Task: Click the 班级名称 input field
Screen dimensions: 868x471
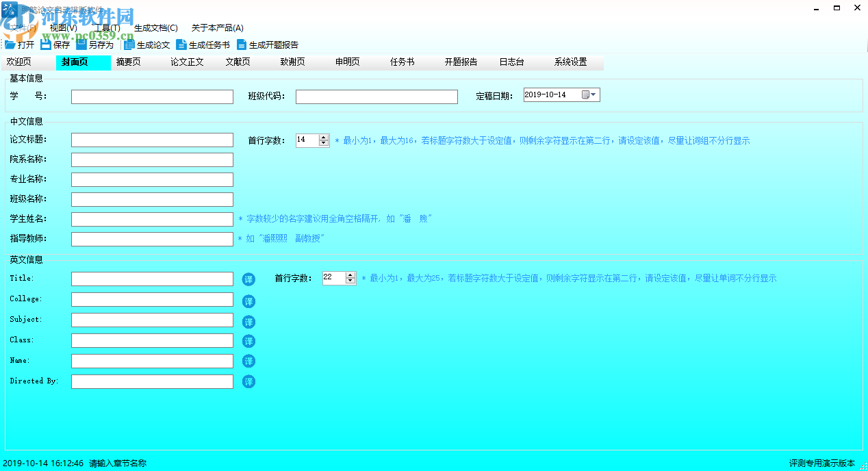Action: pos(152,199)
